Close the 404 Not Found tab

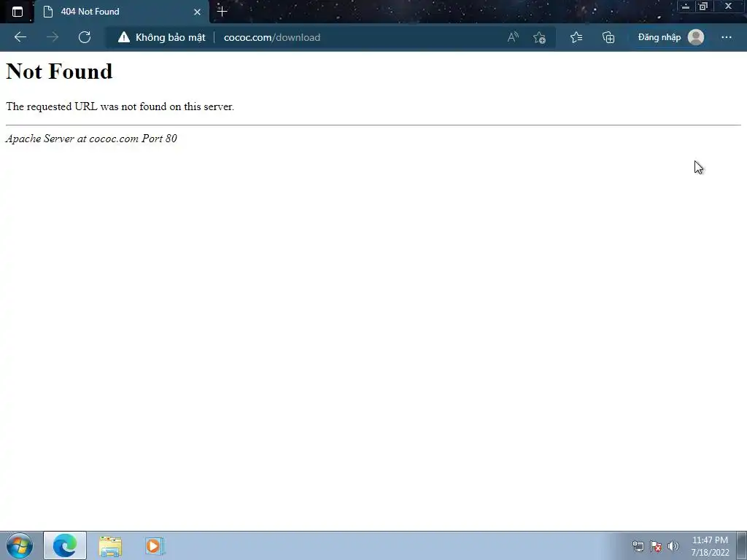[x=197, y=12]
